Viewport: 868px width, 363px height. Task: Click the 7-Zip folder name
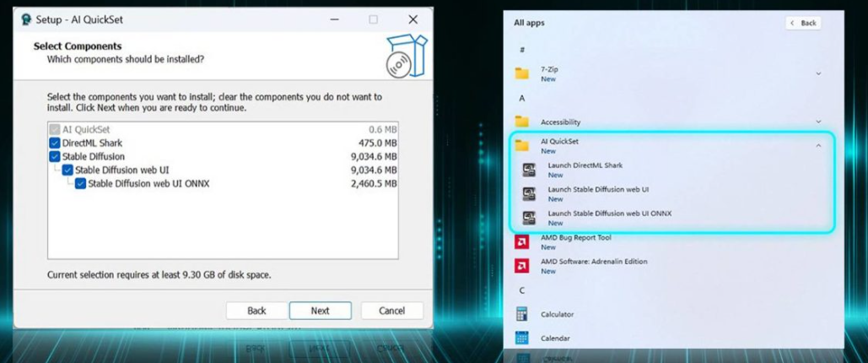point(549,70)
